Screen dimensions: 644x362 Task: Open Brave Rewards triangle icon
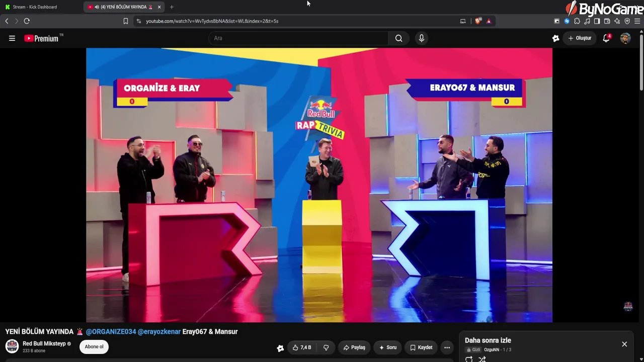point(489,21)
